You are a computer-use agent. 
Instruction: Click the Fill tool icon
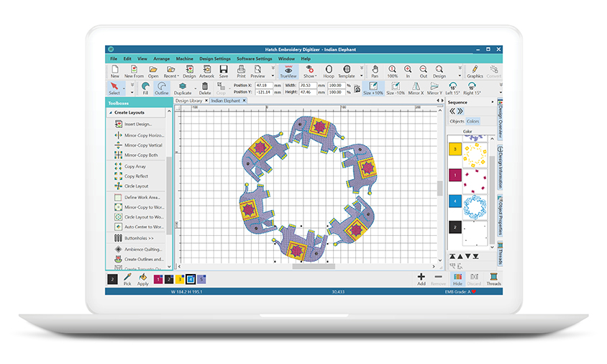click(x=145, y=88)
